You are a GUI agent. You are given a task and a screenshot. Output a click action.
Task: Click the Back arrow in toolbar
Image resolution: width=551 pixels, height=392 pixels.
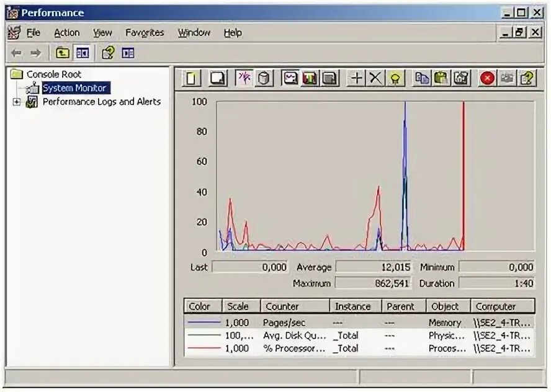[17, 53]
